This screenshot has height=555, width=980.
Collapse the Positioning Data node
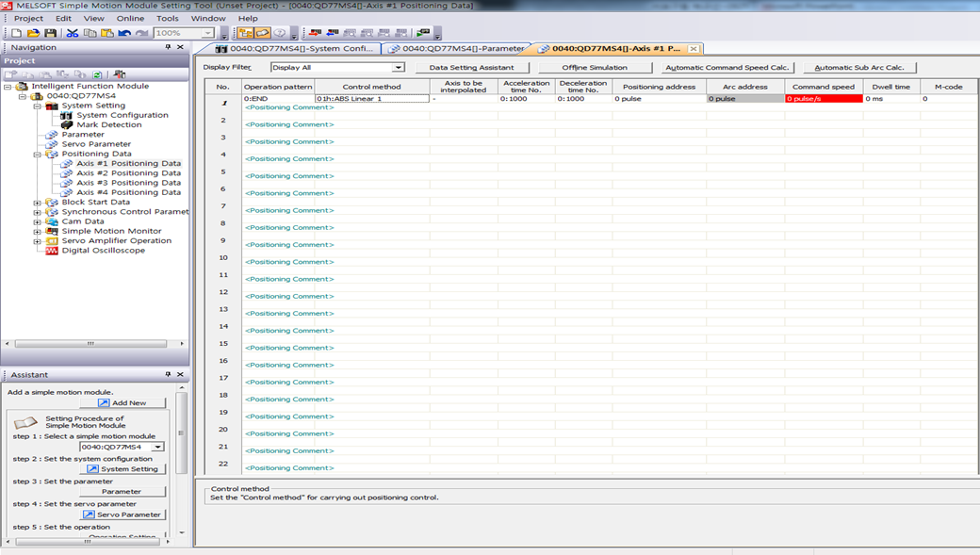38,154
